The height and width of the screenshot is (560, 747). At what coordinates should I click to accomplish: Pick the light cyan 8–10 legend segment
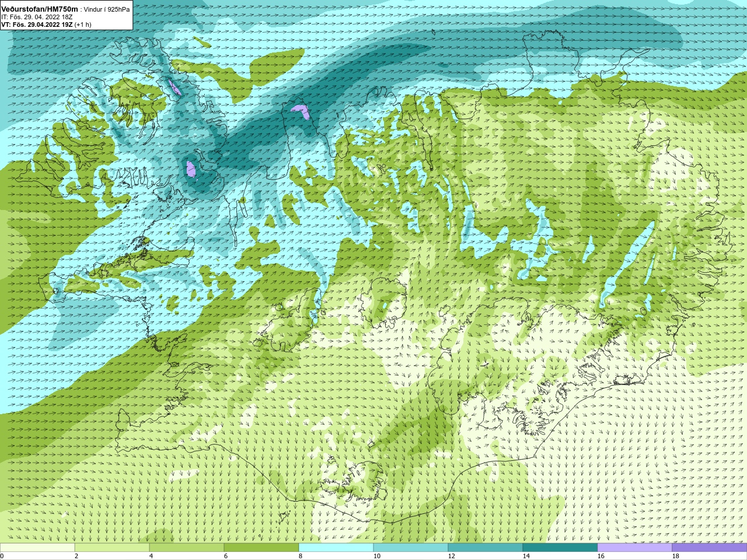pos(336,548)
